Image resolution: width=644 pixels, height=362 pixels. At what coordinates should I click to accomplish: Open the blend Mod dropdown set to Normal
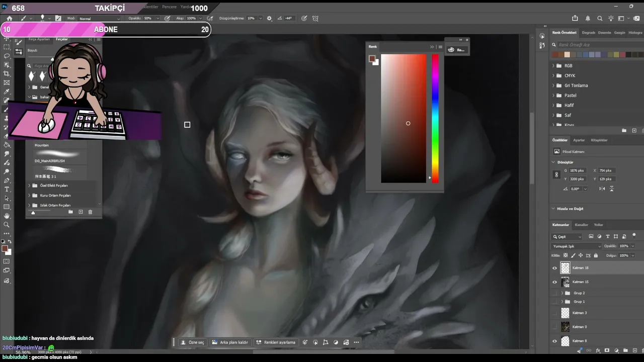tap(99, 19)
